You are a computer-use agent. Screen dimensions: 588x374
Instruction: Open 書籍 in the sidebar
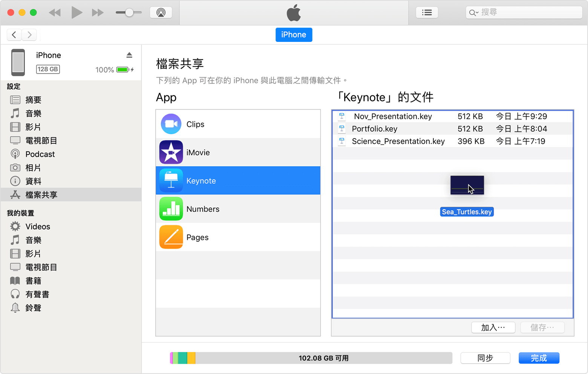[71, 281]
